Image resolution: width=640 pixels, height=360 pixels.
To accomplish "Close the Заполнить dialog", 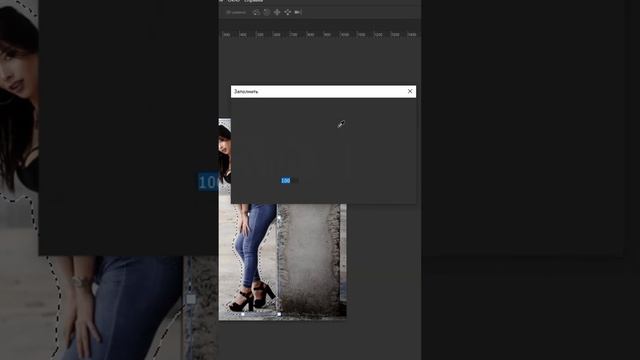I will (410, 91).
